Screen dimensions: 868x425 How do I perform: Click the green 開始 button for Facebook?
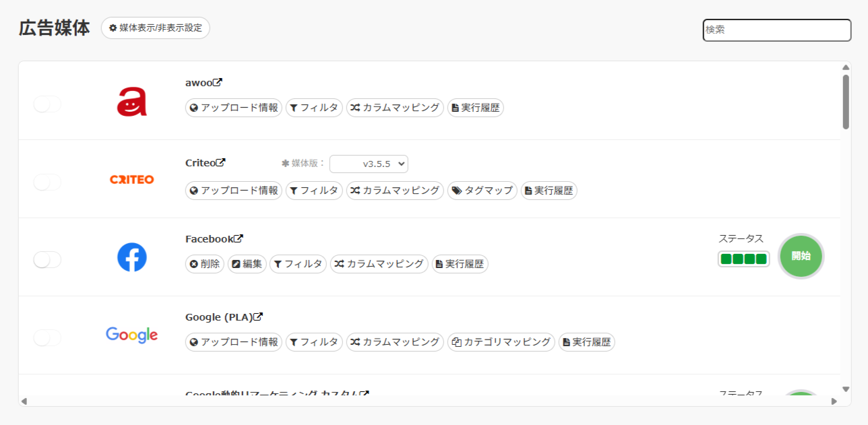click(x=801, y=256)
